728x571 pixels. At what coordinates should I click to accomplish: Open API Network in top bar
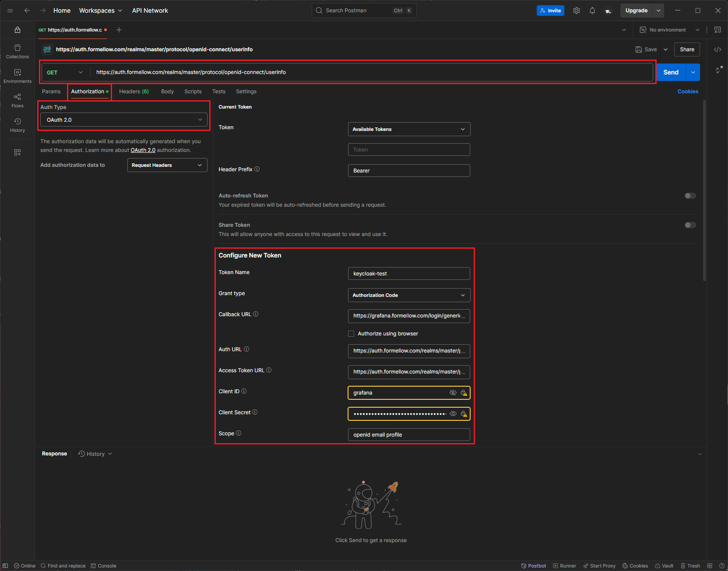[x=150, y=11]
